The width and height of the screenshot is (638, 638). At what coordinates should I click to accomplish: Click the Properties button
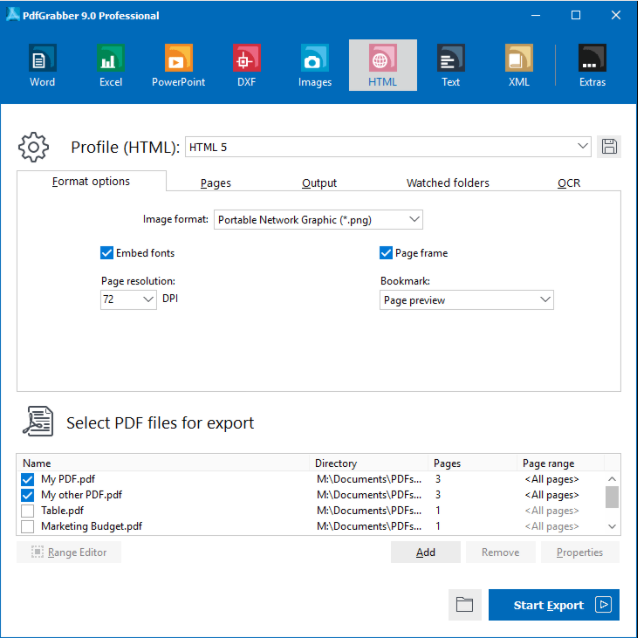tap(580, 552)
